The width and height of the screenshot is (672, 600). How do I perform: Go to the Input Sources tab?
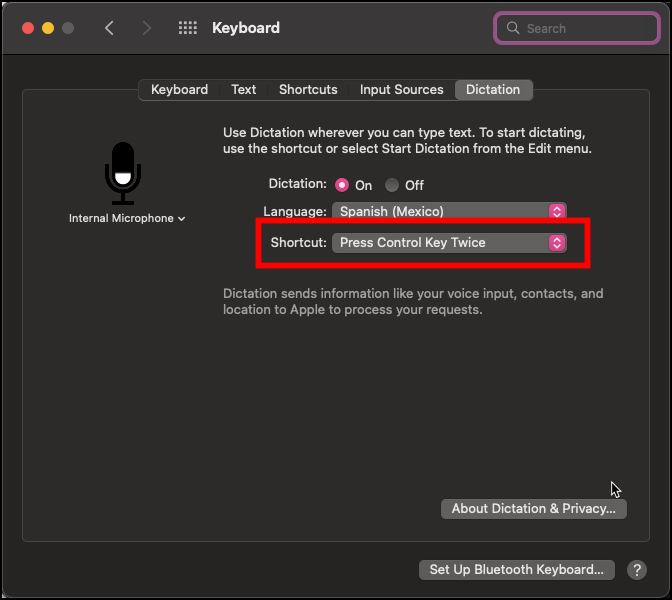click(401, 90)
